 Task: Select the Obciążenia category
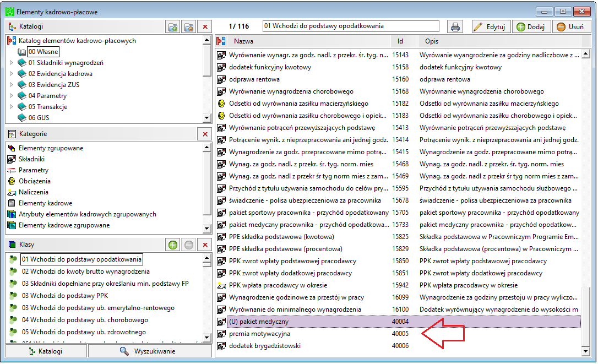pyautogui.click(x=35, y=181)
